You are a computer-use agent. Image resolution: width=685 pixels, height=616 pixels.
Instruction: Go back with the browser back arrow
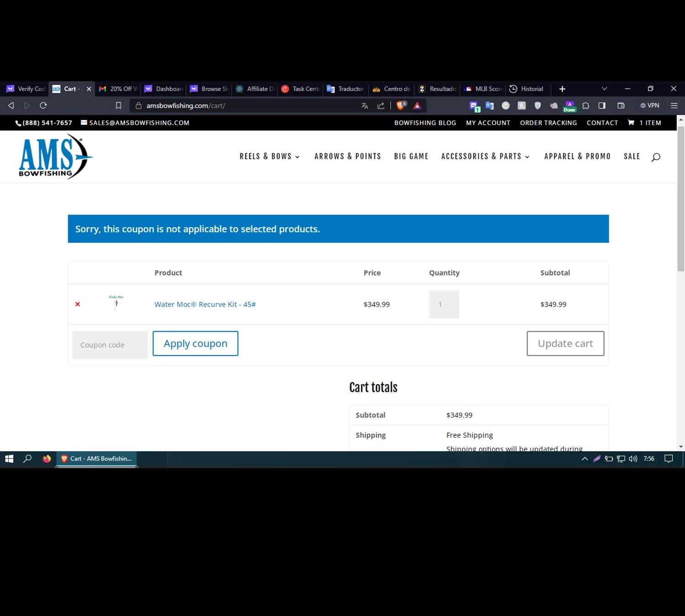pyautogui.click(x=11, y=105)
